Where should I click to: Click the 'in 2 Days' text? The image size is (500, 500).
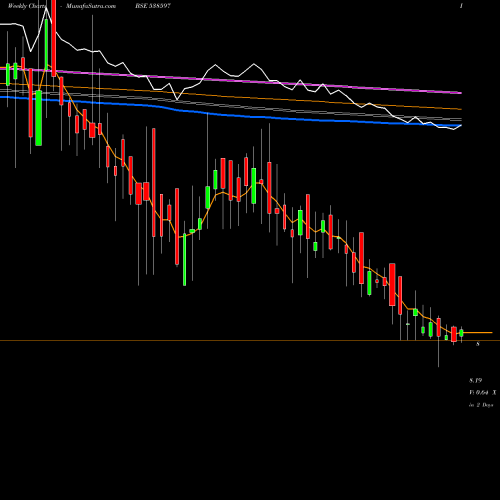pos(481,405)
